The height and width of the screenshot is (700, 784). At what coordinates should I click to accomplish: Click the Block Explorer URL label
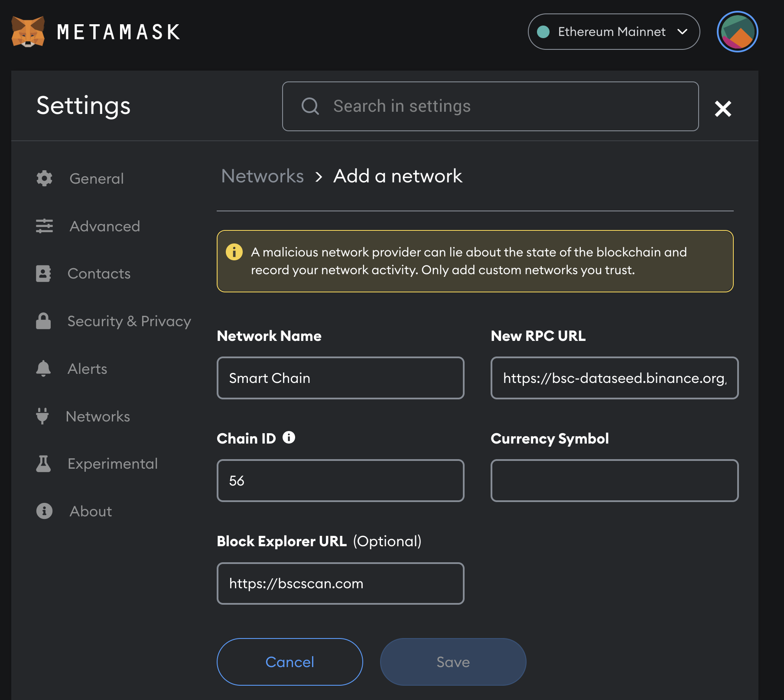(x=282, y=541)
